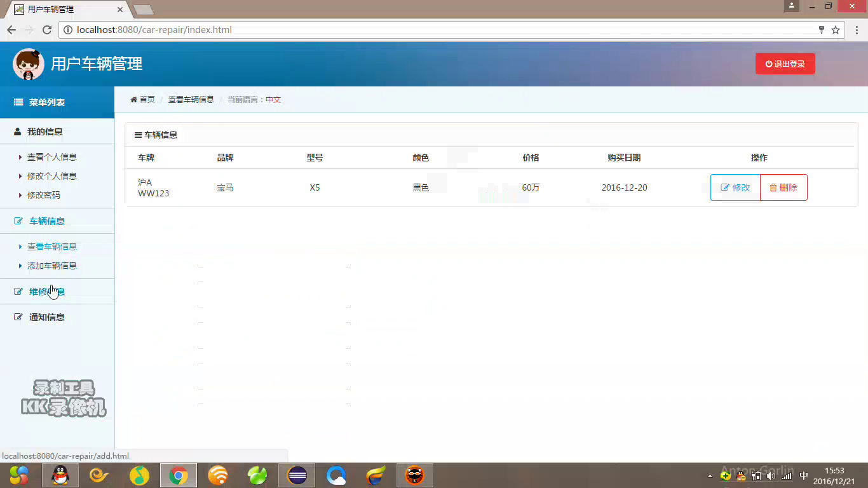Open the green QQ Music taskbar icon
The height and width of the screenshot is (488, 868).
tap(139, 475)
